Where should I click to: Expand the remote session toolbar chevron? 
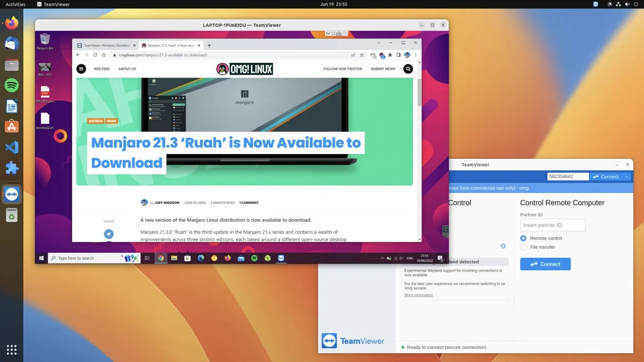coord(329,33)
